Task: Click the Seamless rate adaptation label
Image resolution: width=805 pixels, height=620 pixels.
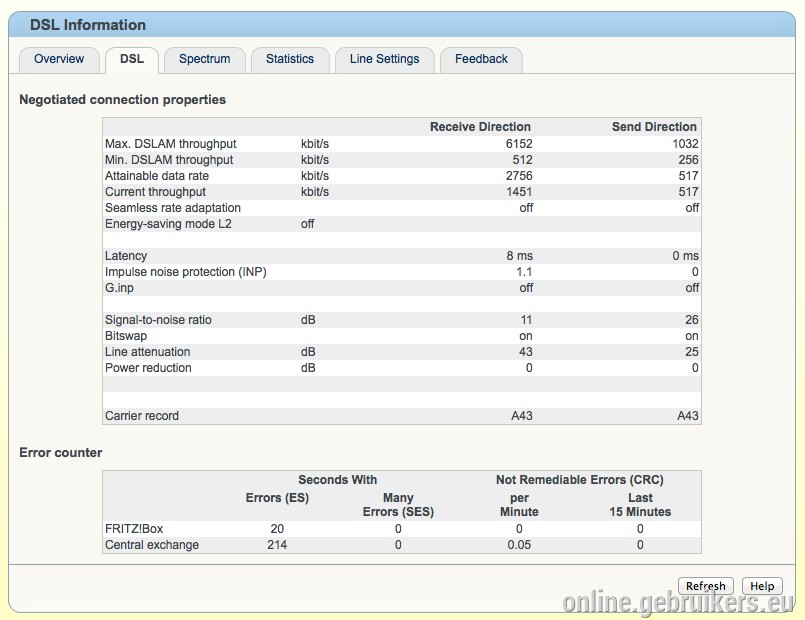Action: coord(172,208)
